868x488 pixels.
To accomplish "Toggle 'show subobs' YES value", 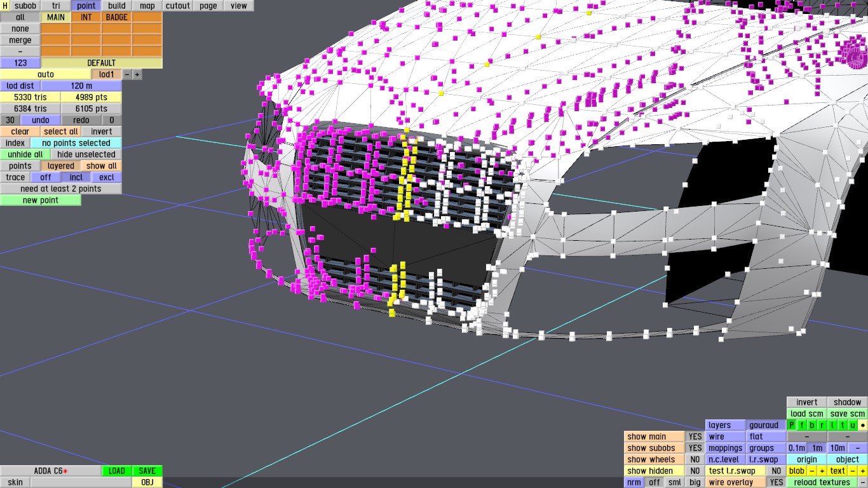I will tap(696, 448).
